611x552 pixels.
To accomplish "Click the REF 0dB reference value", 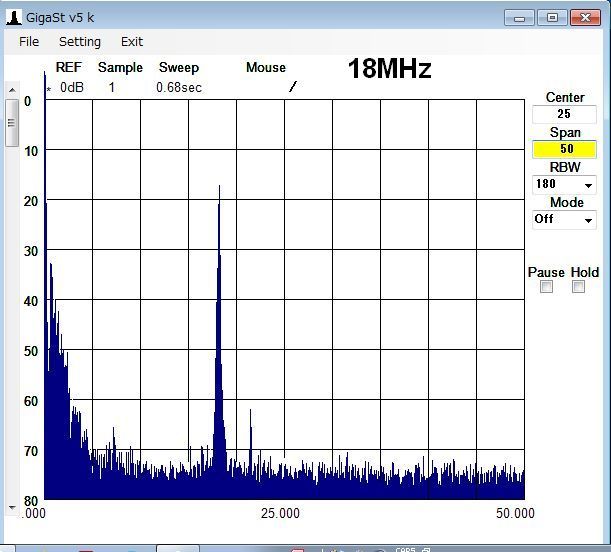I will (72, 87).
